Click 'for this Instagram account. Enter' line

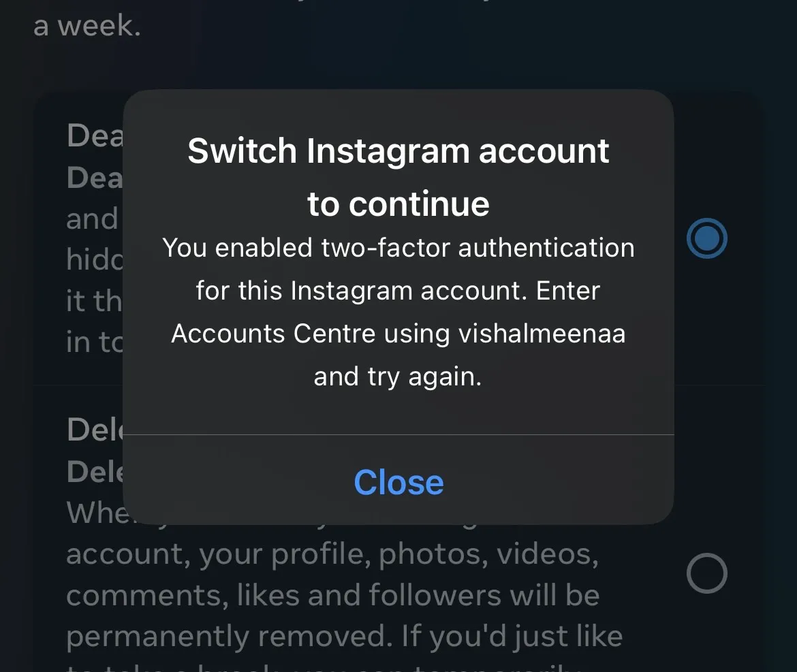pos(398,291)
